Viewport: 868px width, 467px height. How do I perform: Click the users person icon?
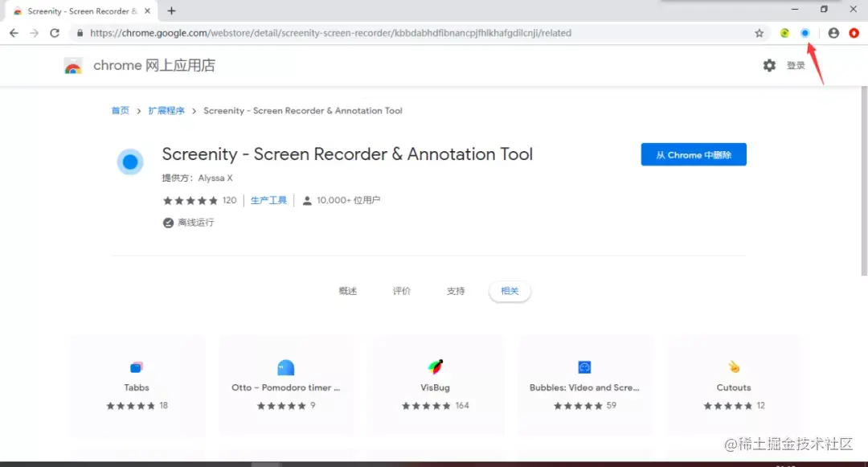pyautogui.click(x=307, y=200)
